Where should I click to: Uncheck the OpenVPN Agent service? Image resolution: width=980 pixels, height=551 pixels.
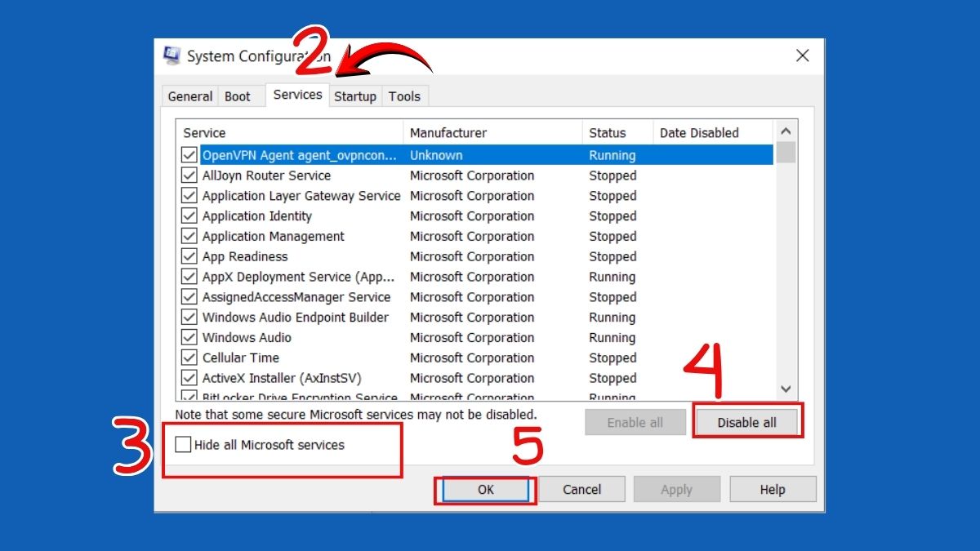point(189,154)
